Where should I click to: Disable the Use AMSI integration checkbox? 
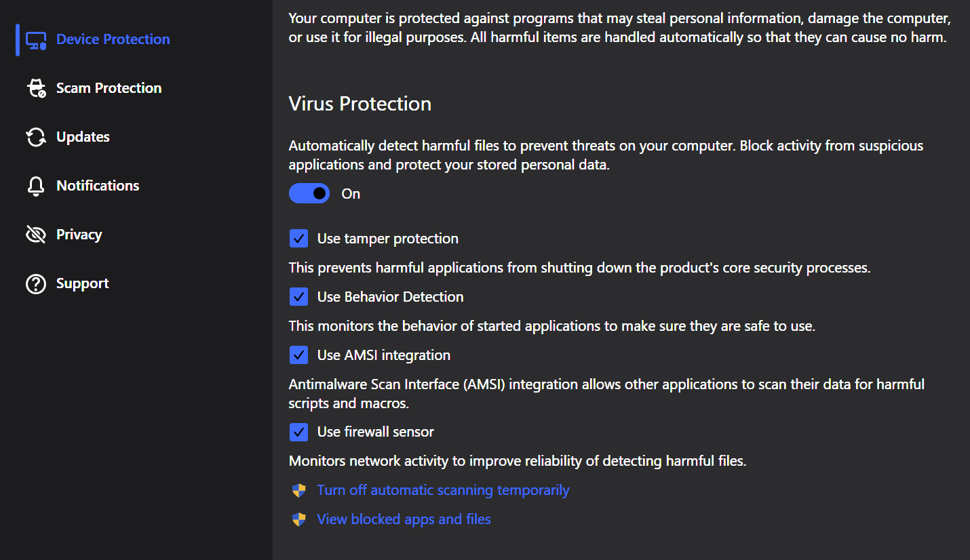298,355
